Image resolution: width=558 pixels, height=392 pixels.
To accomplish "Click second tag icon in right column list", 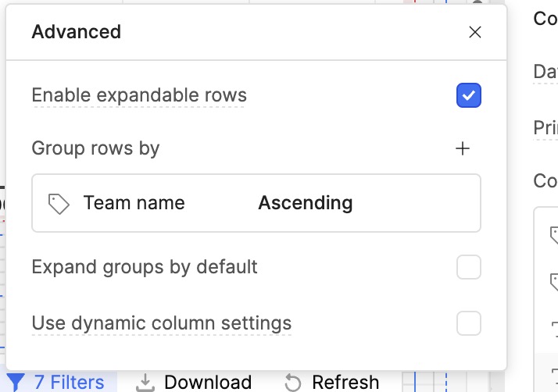I will point(553,280).
